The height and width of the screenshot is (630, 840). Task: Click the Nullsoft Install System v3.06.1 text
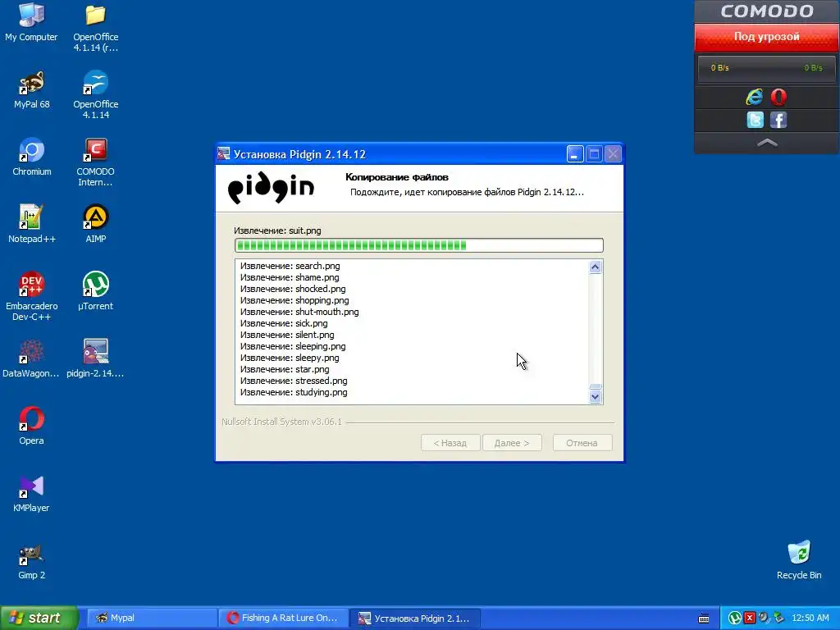click(x=282, y=422)
